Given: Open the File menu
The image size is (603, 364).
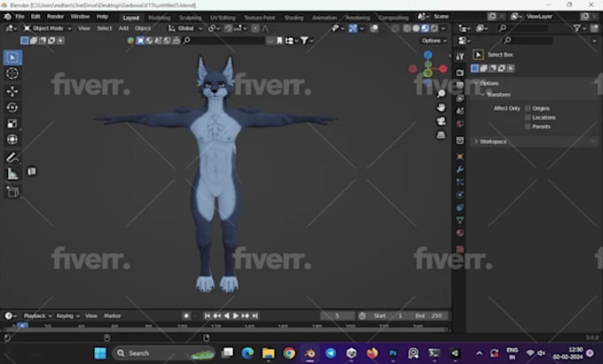Looking at the screenshot, I should point(20,17).
